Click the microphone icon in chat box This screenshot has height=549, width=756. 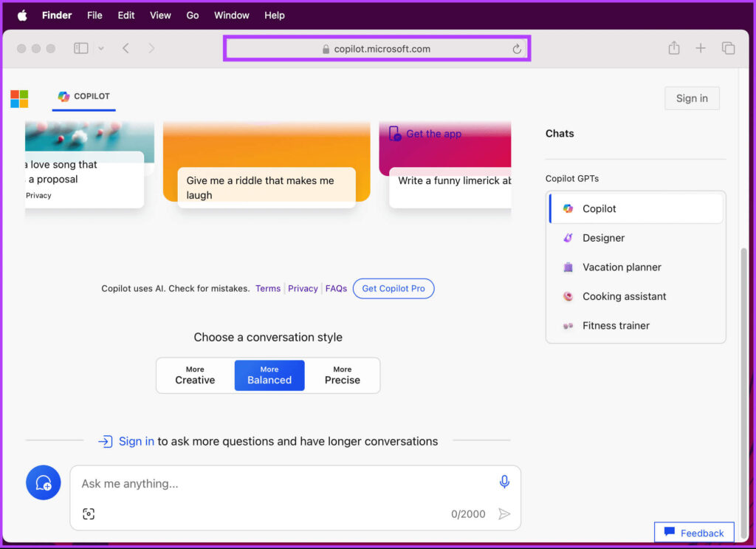pos(504,482)
